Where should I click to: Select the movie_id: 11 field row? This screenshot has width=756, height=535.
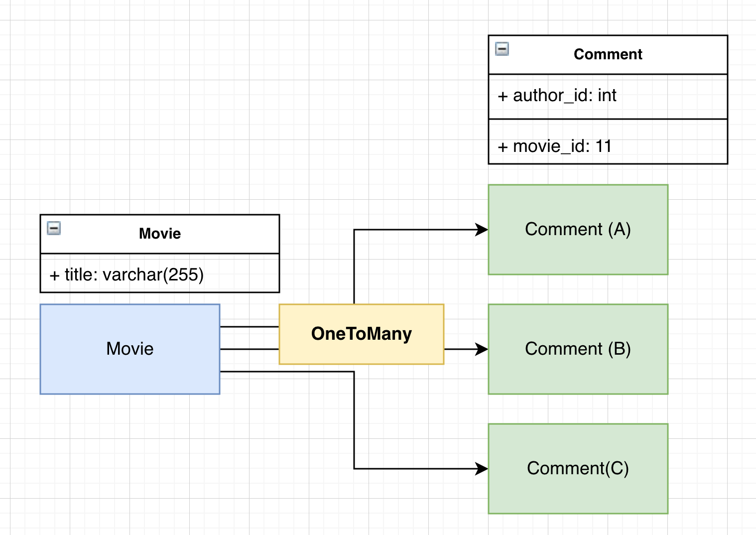[608, 146]
